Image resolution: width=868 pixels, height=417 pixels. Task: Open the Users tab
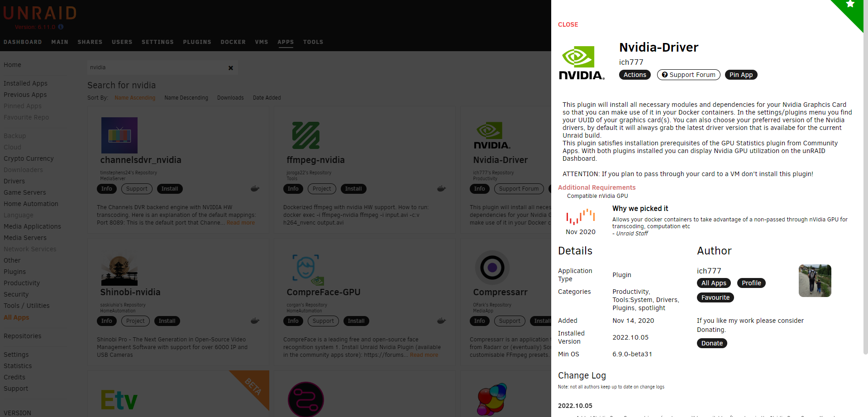pos(122,42)
